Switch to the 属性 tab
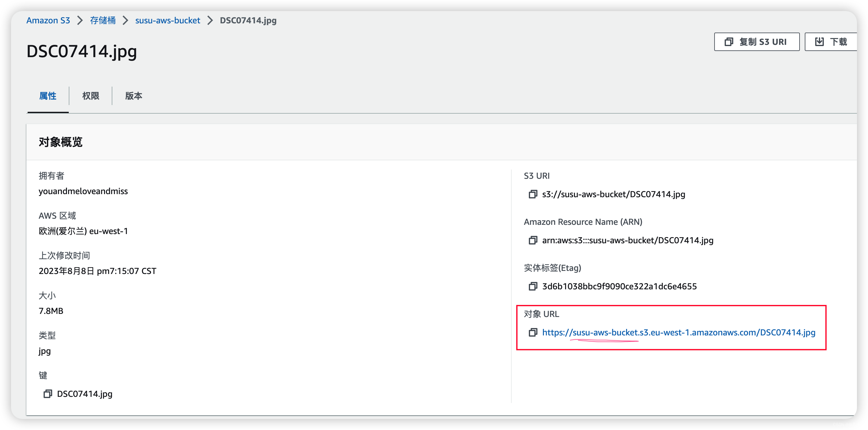The height and width of the screenshot is (430, 868). tap(48, 96)
